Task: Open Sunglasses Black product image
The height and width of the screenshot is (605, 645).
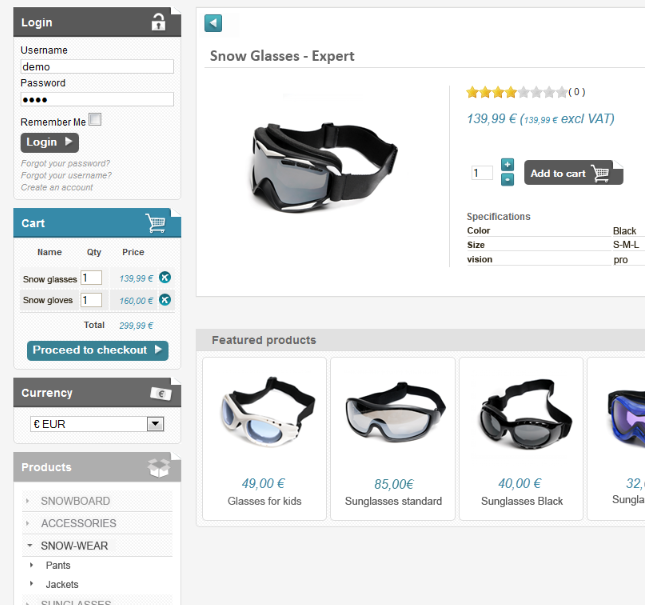Action: tap(525, 414)
